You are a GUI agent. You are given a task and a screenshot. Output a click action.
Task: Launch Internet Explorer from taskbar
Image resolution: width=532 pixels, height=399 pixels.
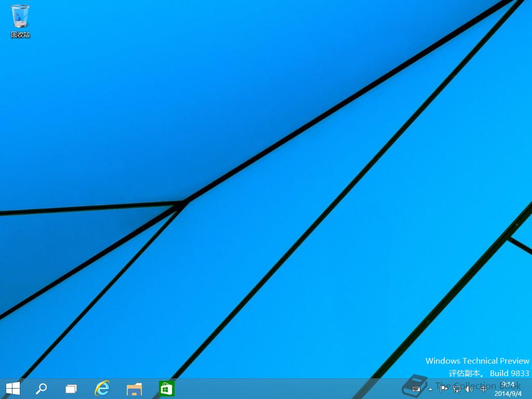(x=102, y=389)
